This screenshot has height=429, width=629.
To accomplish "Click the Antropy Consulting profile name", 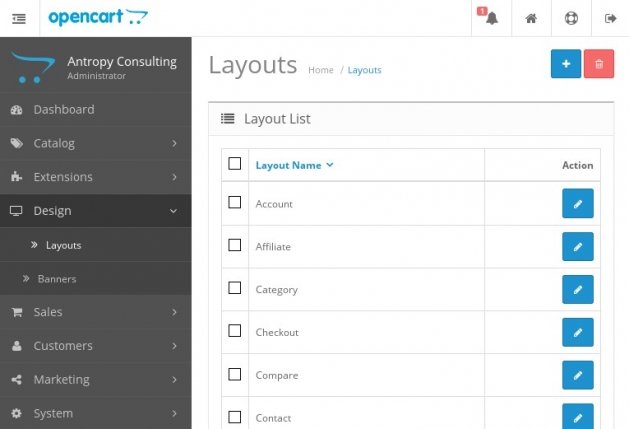I will (x=122, y=61).
